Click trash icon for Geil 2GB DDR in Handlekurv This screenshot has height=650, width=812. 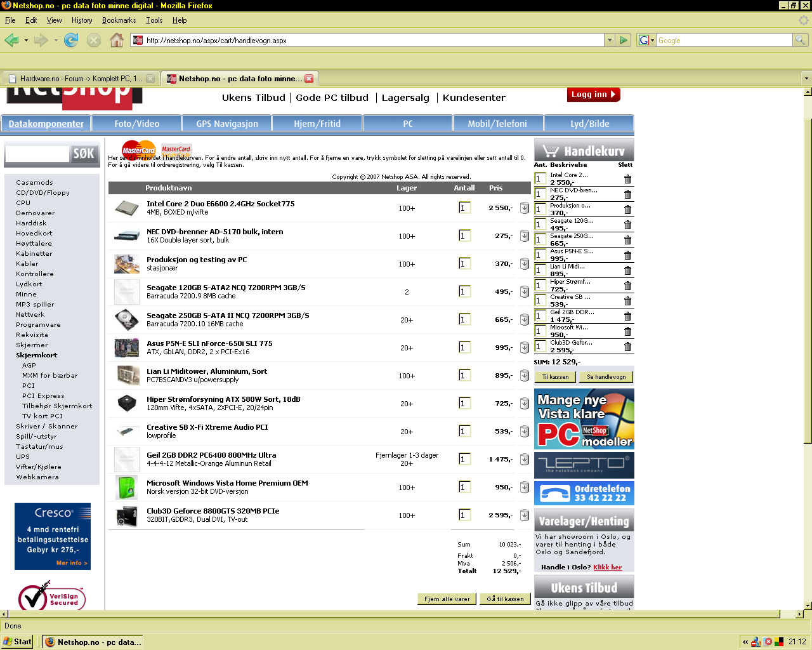point(627,316)
